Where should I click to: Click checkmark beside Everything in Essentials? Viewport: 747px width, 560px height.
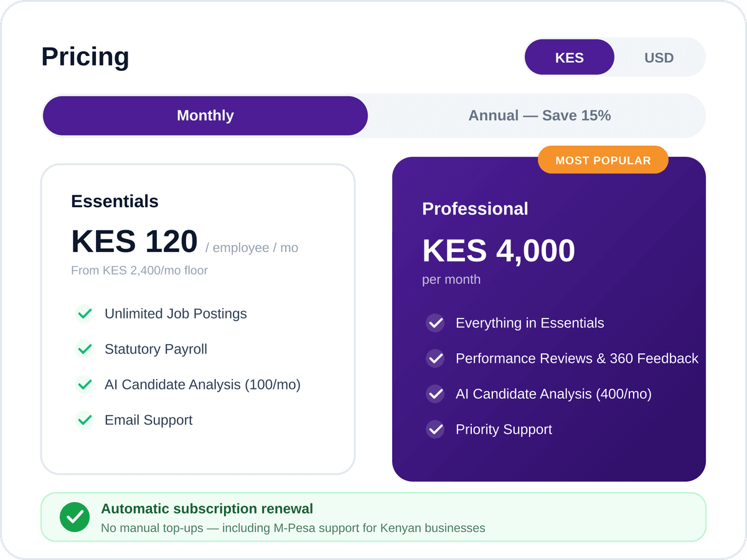click(435, 323)
